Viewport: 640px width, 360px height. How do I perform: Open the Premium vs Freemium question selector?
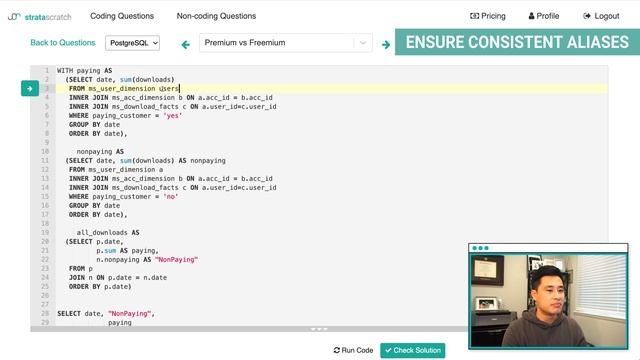(x=286, y=43)
